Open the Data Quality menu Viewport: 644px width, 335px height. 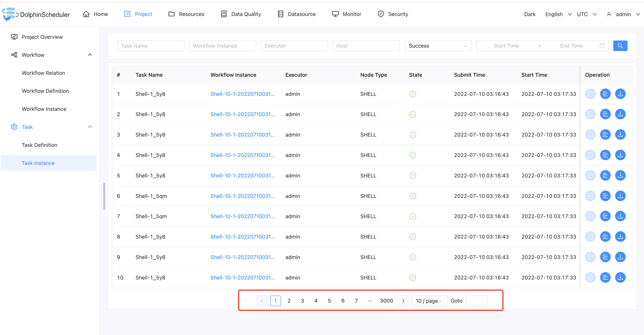(x=241, y=14)
